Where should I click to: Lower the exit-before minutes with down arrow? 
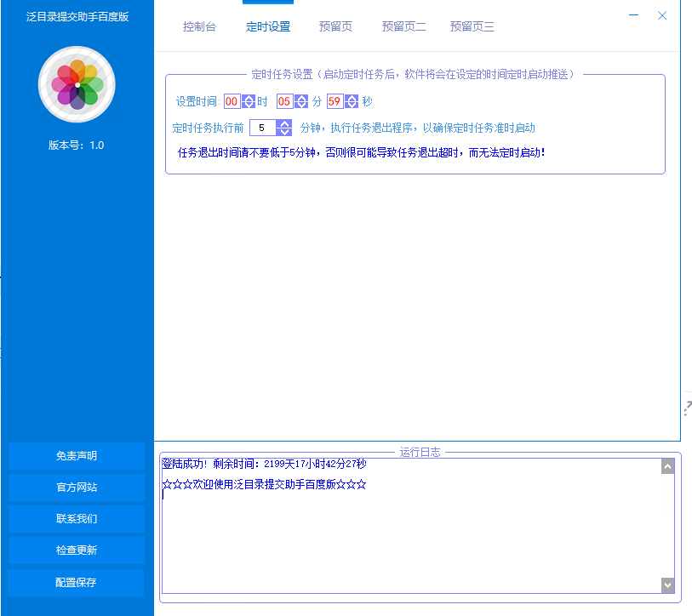point(284,132)
